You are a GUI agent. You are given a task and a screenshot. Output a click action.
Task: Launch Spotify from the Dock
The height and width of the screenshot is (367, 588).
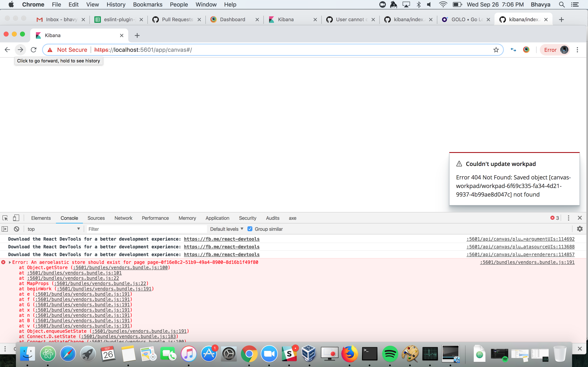pos(390,354)
